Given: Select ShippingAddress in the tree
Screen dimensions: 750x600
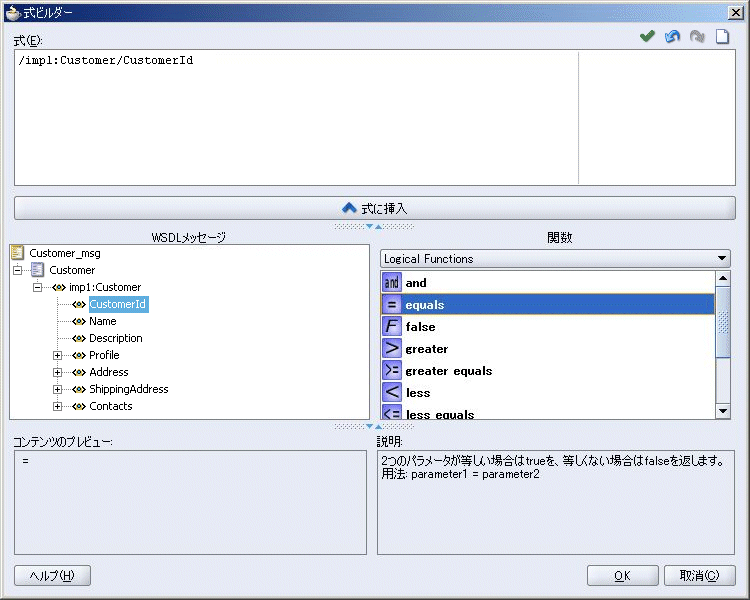Looking at the screenshot, I should pyautogui.click(x=129, y=389).
